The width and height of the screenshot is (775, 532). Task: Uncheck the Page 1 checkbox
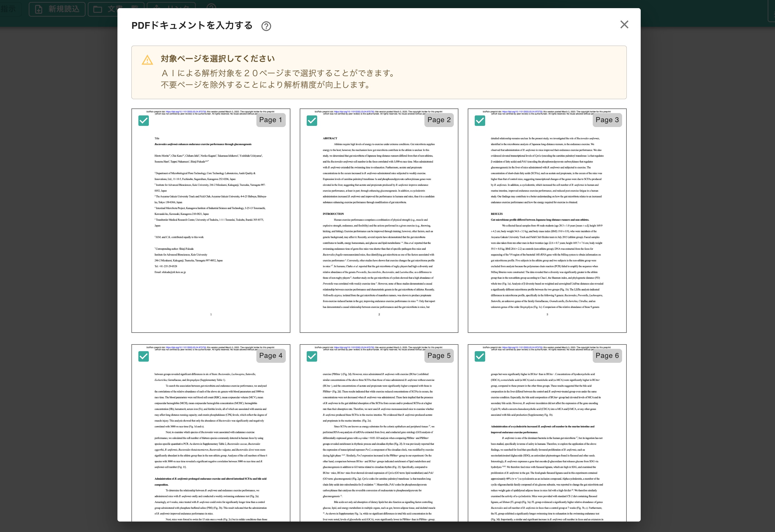(144, 120)
